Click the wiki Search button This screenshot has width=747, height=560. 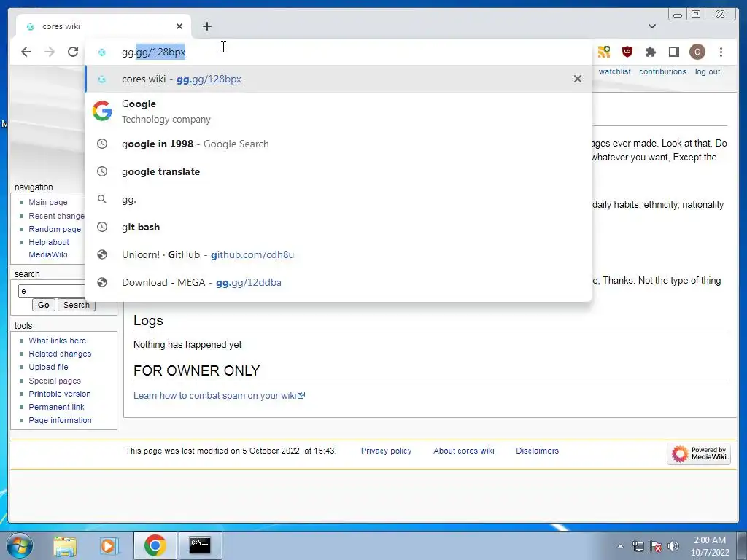[76, 305]
